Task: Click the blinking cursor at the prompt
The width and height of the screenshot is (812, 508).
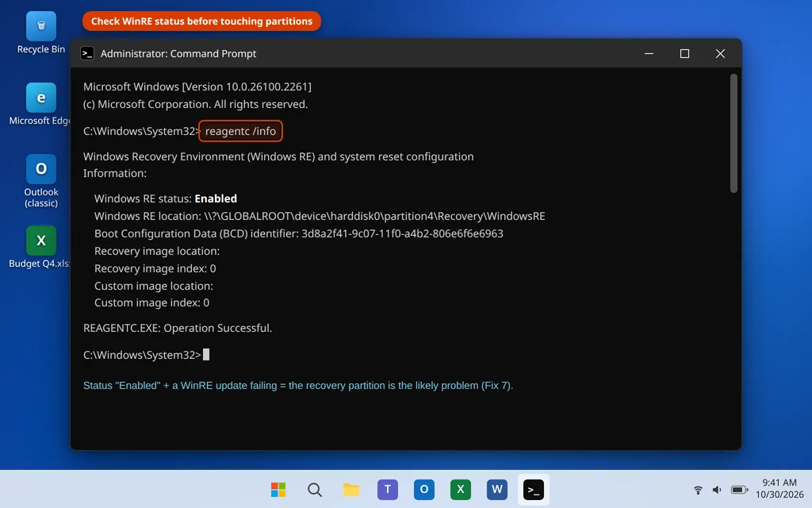Action: [x=206, y=355]
